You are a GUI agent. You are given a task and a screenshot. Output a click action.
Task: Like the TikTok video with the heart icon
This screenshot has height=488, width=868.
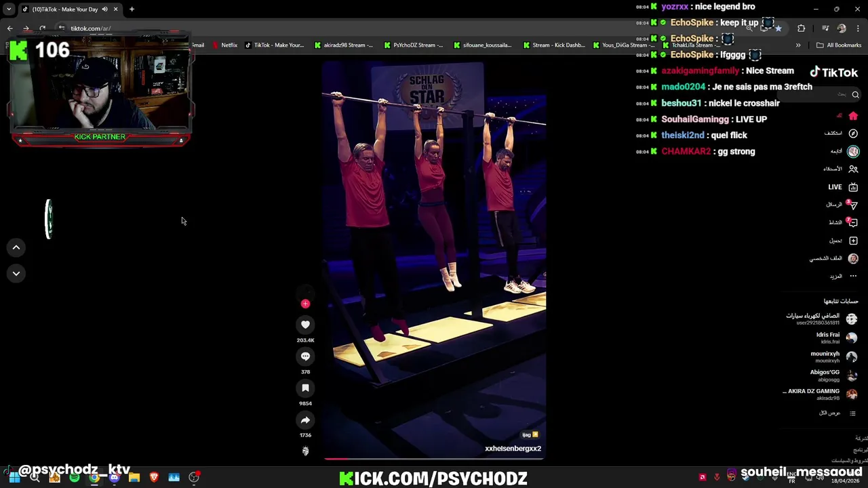(x=305, y=325)
